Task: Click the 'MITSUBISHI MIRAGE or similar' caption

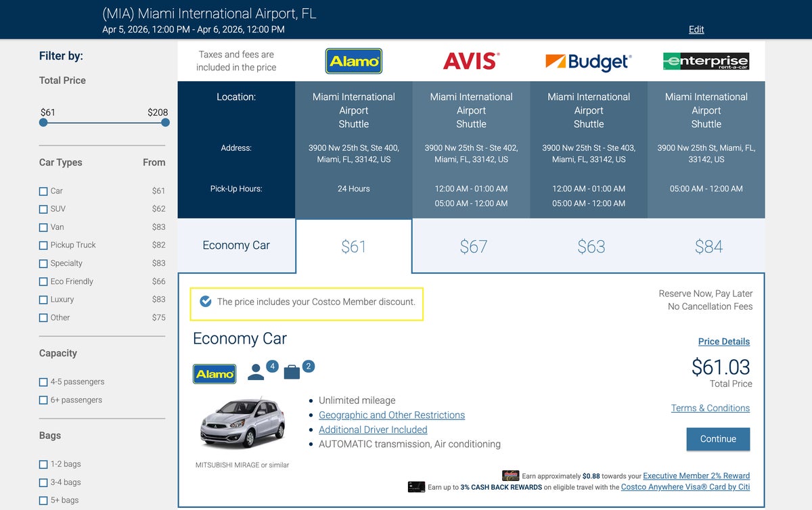Action: (242, 465)
